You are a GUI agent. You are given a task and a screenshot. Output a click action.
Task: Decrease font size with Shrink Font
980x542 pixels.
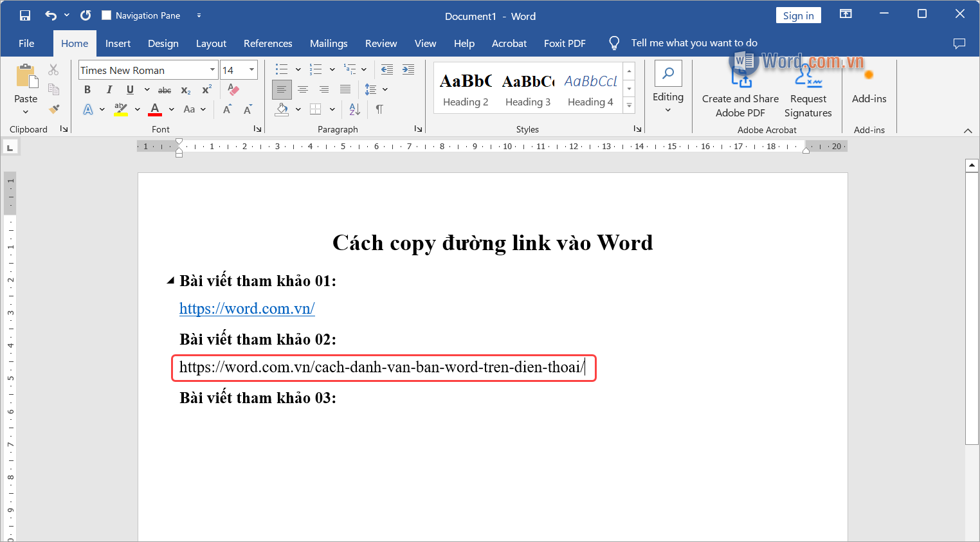248,109
